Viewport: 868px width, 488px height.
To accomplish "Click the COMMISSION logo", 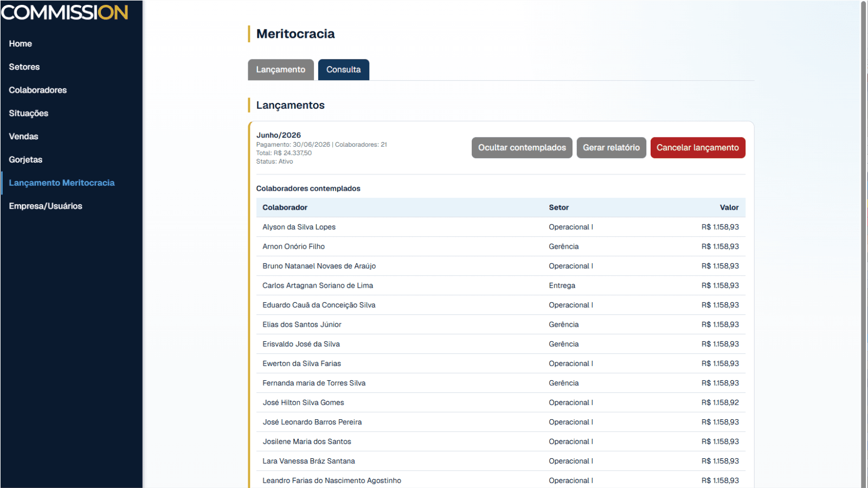I will (x=65, y=12).
